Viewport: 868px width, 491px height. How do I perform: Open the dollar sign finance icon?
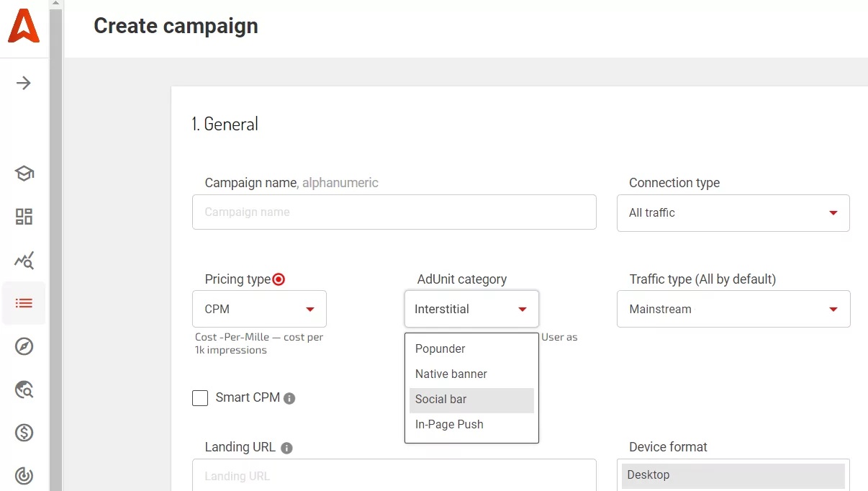pos(24,433)
